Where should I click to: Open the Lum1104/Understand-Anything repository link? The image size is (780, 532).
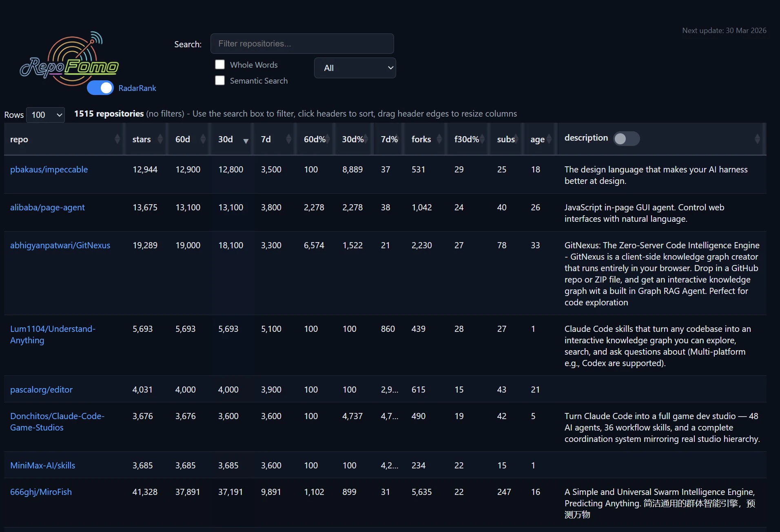pos(53,335)
